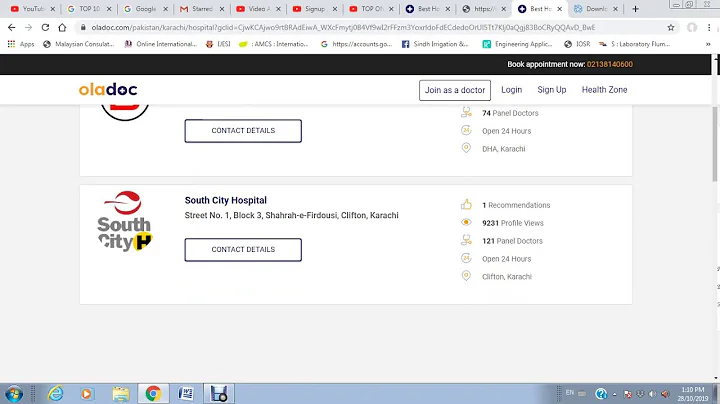The image size is (720, 404).
Task: Show more bookmarks via the double chevron
Action: 708,44
